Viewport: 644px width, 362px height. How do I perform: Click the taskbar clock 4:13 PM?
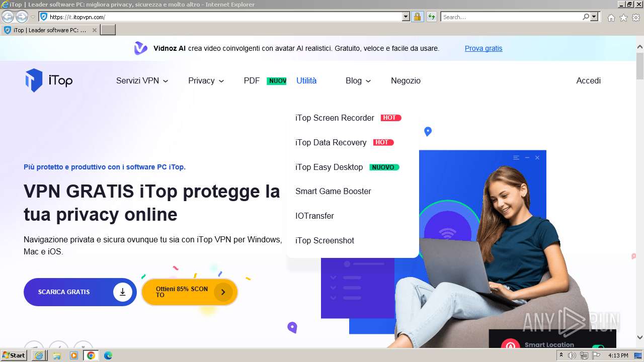[x=618, y=355]
